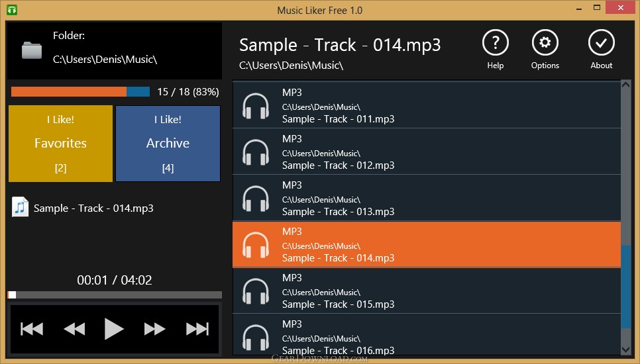Skip to previous track

32,328
